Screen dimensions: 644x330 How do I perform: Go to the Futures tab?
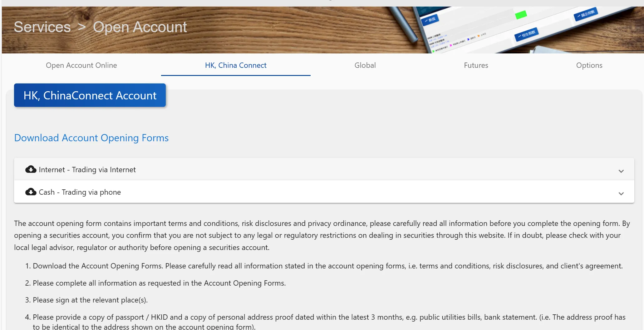click(476, 65)
